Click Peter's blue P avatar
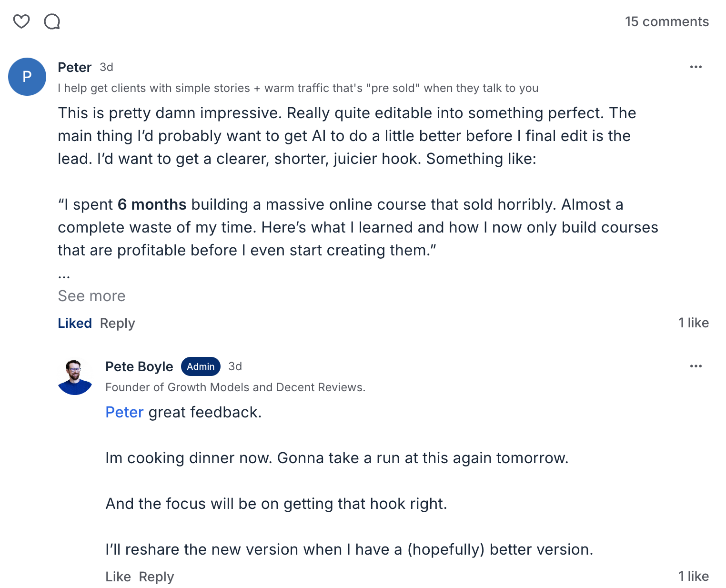This screenshot has width=726, height=588. pos(27,77)
